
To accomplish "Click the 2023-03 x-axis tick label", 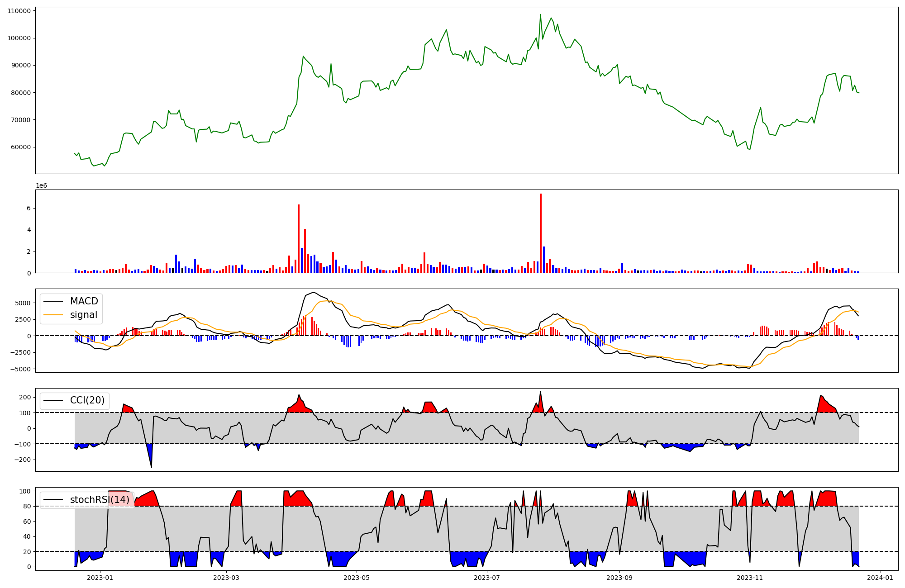I will point(226,578).
